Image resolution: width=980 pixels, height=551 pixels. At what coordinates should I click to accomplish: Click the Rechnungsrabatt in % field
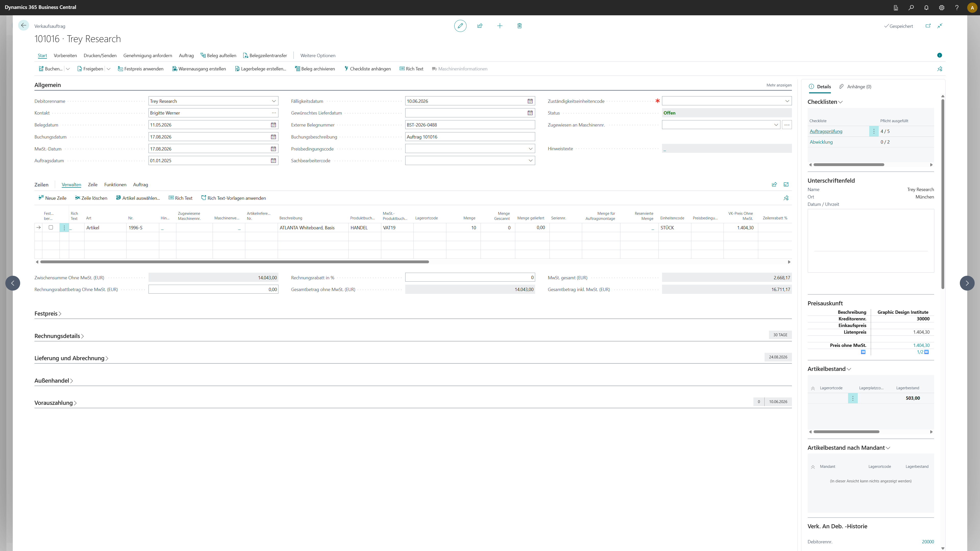[470, 278]
